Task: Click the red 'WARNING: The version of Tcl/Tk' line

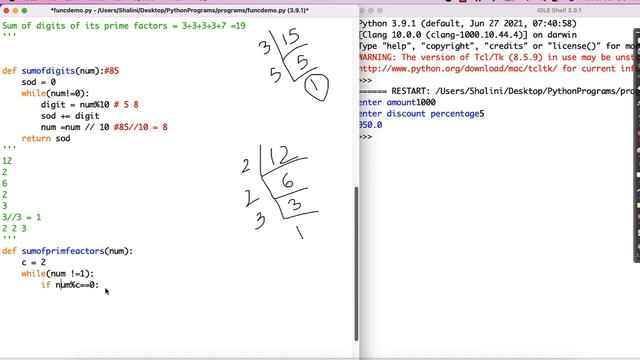Action: tap(500, 58)
